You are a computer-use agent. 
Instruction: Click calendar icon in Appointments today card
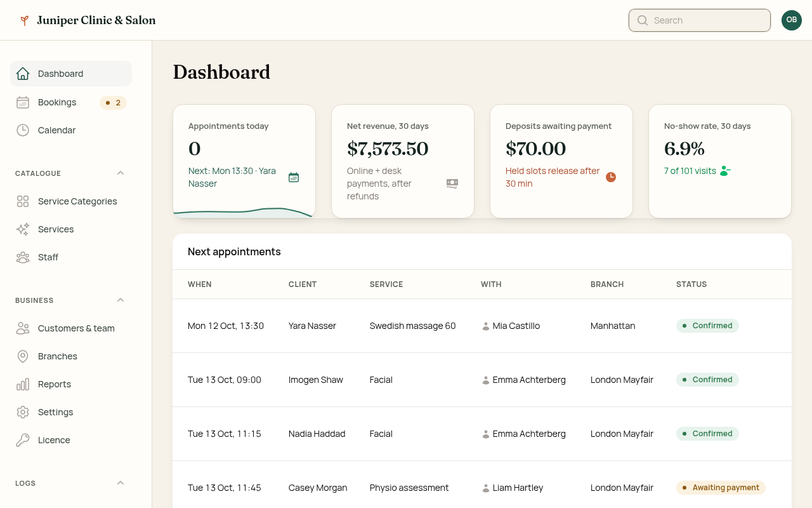[294, 177]
